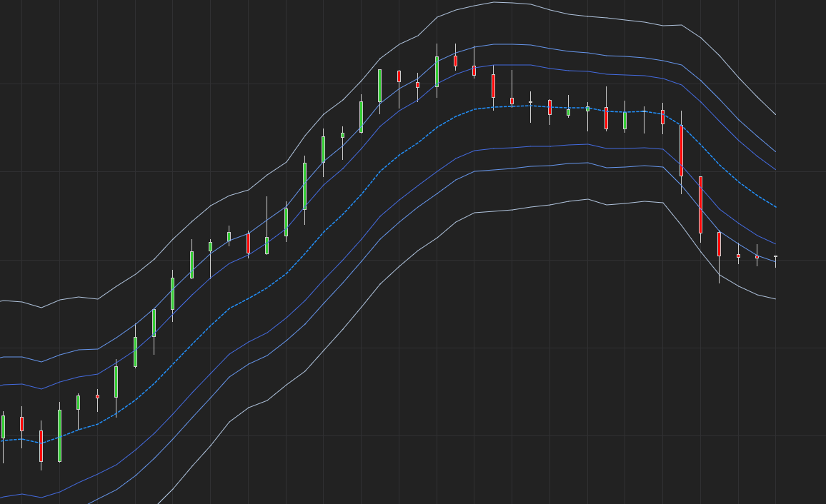Click the tiny green candle on the plateau
This screenshot has height=504, width=826.
[588, 109]
